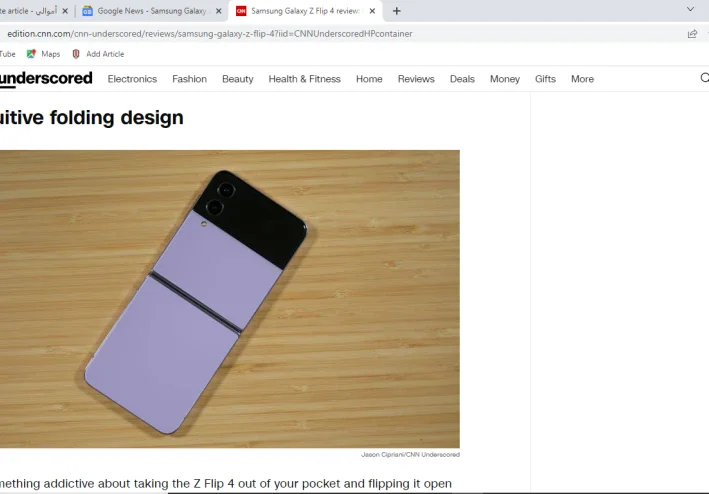Close the Samsung Galaxy Z Flip 4 review tab

coord(372,11)
